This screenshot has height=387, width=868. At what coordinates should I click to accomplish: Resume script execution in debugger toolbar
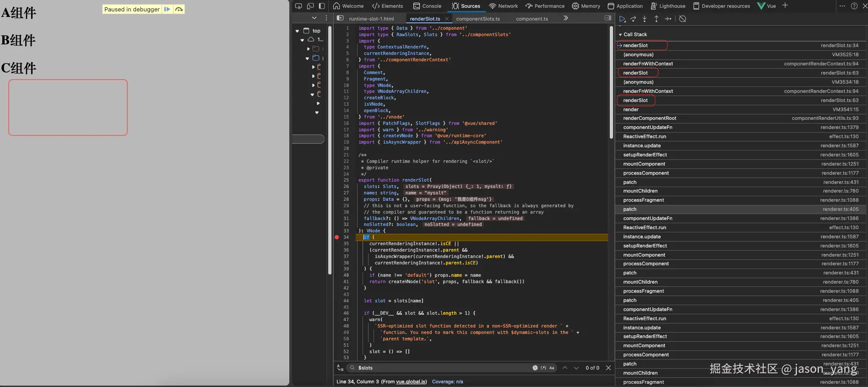[x=622, y=19]
